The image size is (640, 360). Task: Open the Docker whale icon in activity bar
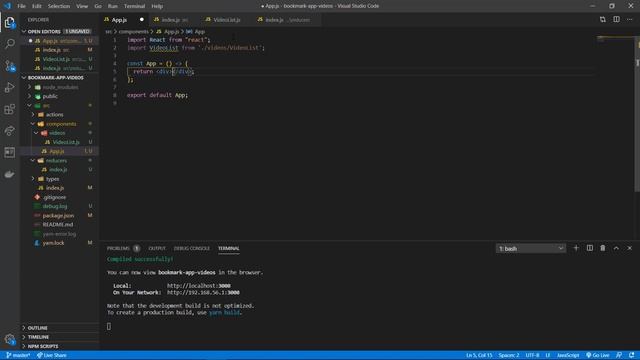[x=10, y=174]
